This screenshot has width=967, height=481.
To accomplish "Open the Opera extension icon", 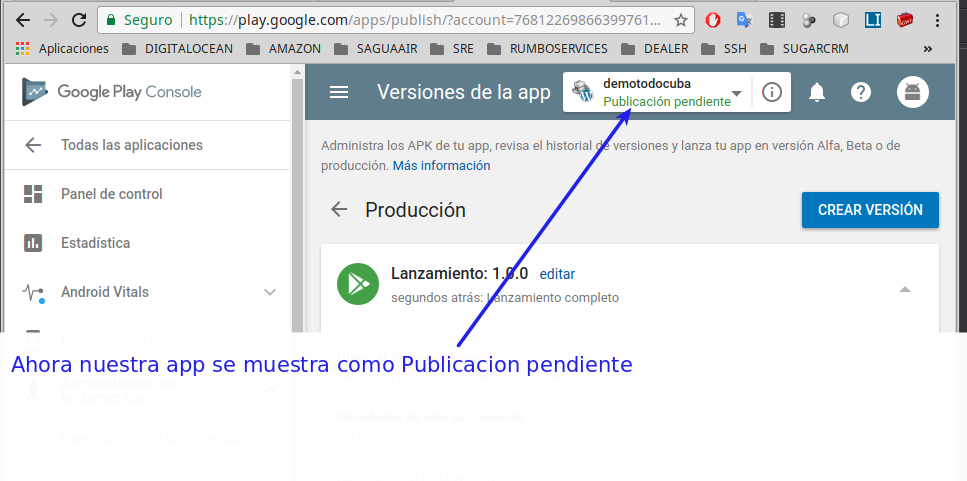I will point(713,20).
